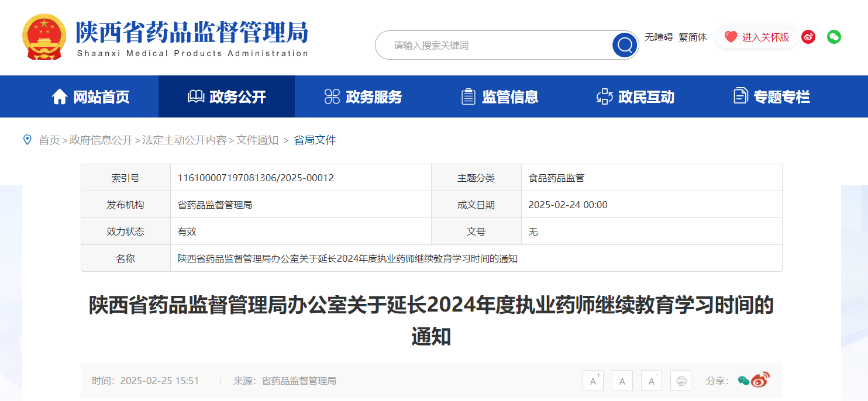Increase font size with A+ button
This screenshot has width=868, height=401.
[593, 381]
